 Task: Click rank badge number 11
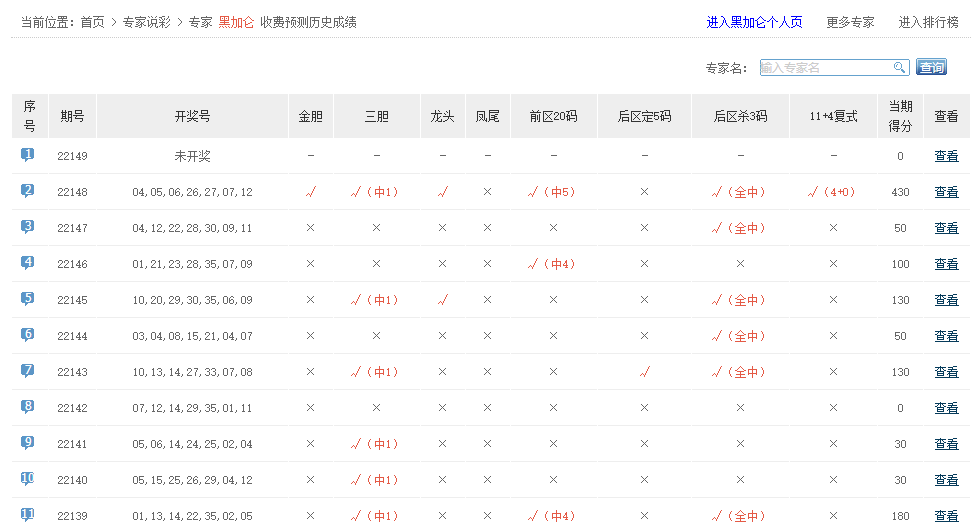[x=28, y=515]
